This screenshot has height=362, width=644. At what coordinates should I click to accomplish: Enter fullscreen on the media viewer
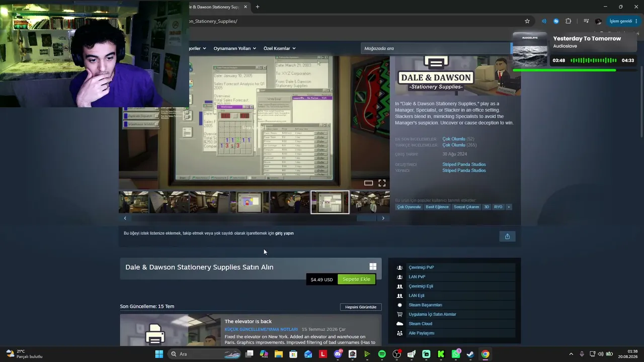coord(382,183)
